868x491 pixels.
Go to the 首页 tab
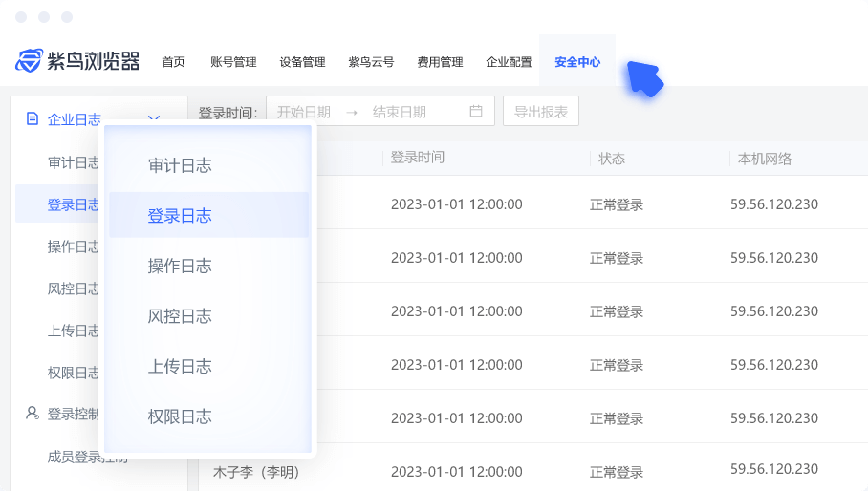(x=173, y=62)
